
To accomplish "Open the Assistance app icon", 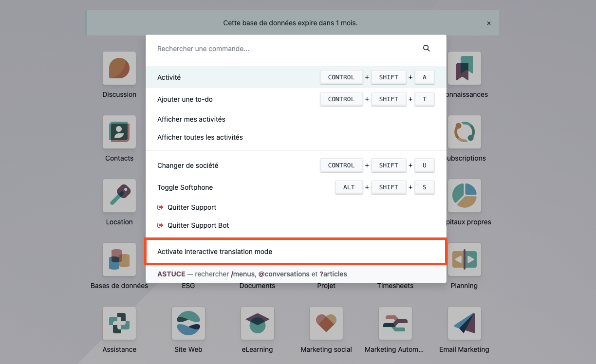I will pos(119,323).
